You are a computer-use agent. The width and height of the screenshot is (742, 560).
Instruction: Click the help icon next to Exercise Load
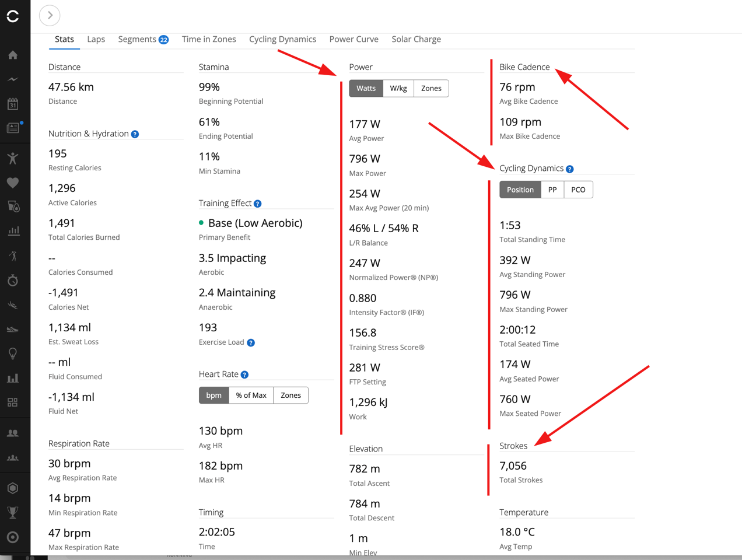tap(251, 343)
